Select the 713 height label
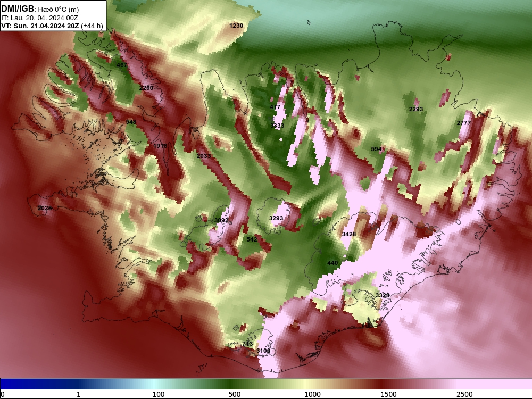Viewport: 532px width, 399px height. [247, 343]
